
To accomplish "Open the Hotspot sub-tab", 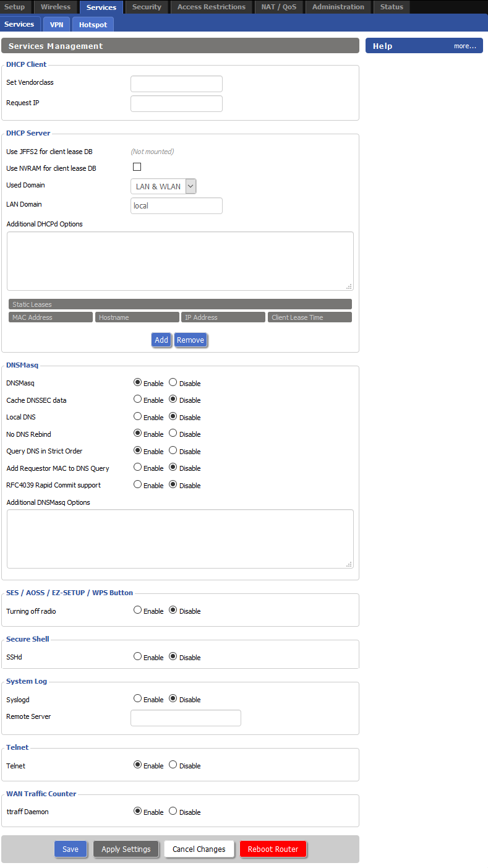I will click(x=93, y=25).
